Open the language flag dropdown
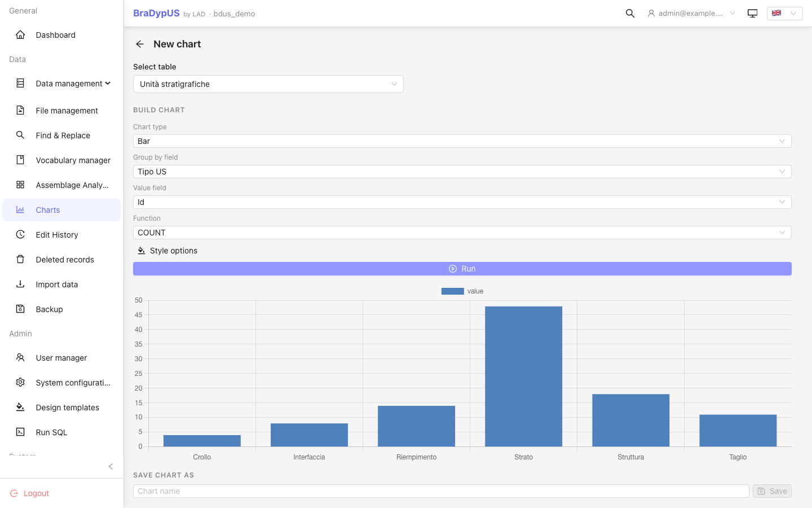 point(784,14)
